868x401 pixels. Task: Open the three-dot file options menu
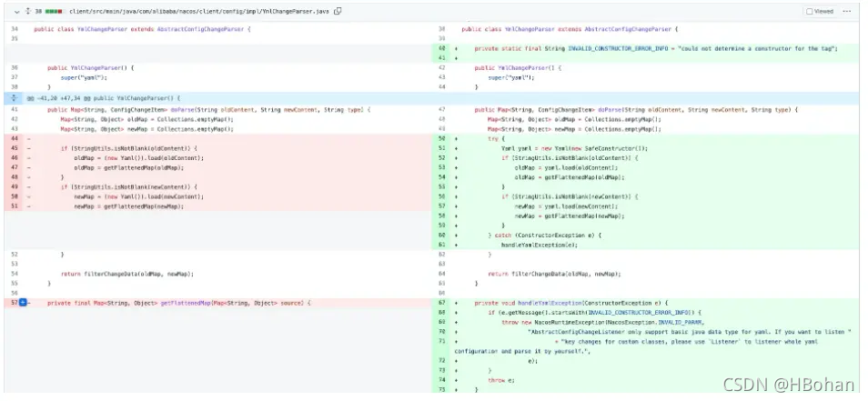pyautogui.click(x=846, y=11)
